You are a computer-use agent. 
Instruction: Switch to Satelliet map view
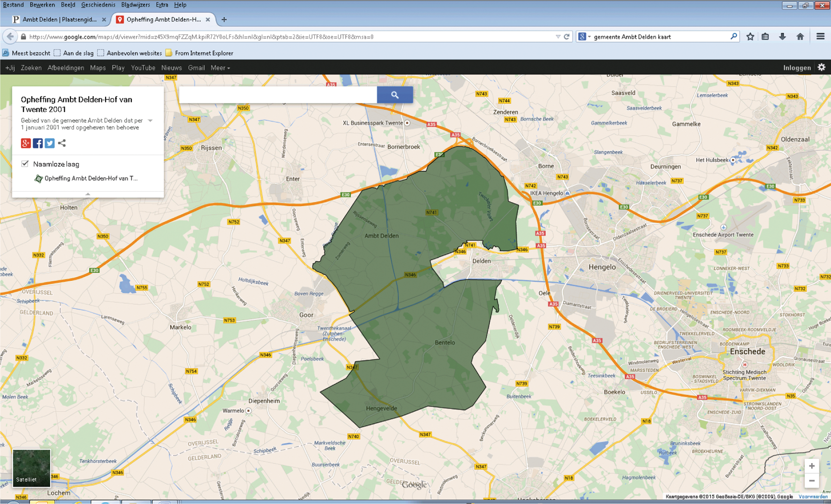coord(31,468)
